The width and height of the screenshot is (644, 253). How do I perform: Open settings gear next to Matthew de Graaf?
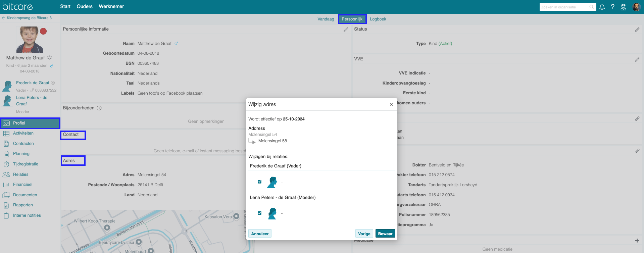click(50, 57)
